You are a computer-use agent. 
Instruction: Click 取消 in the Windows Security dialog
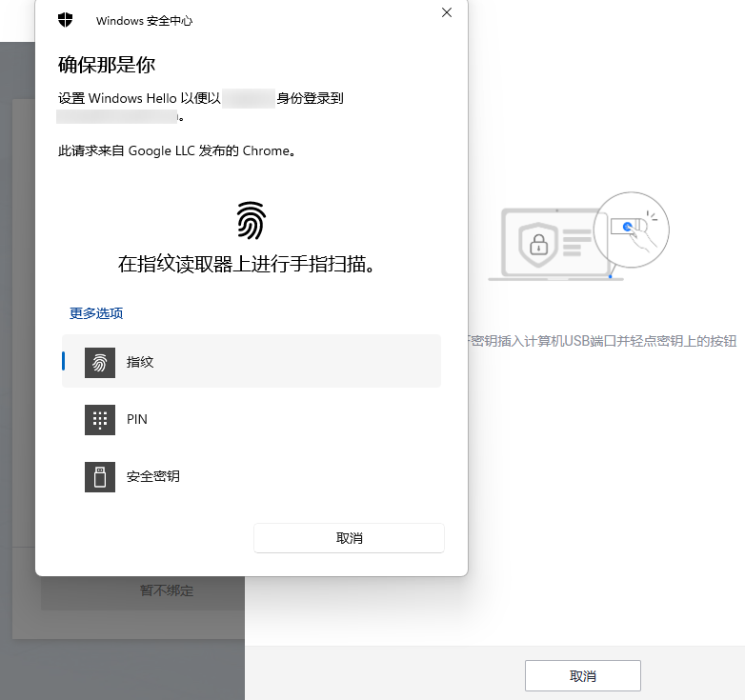[x=350, y=538]
